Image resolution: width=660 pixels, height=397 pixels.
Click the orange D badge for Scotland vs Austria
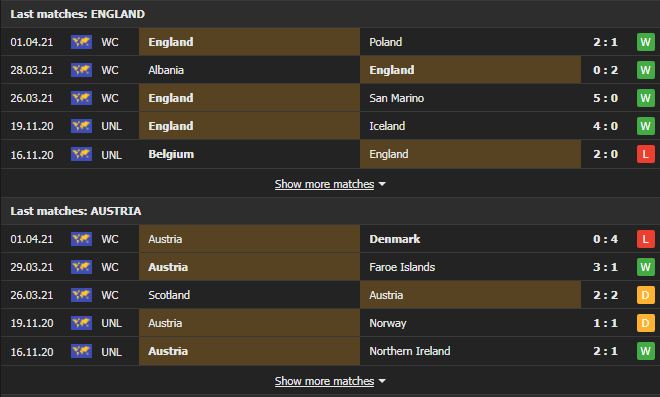[645, 295]
